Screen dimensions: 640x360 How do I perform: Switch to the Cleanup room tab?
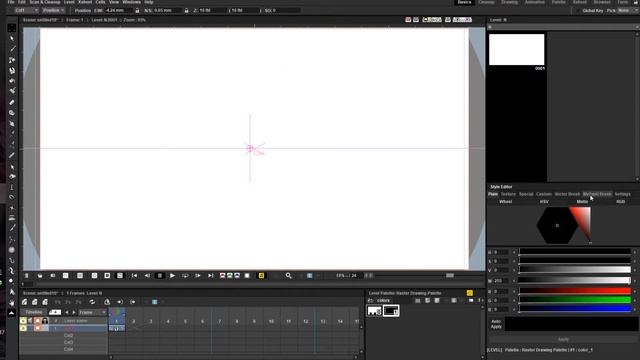(486, 2)
